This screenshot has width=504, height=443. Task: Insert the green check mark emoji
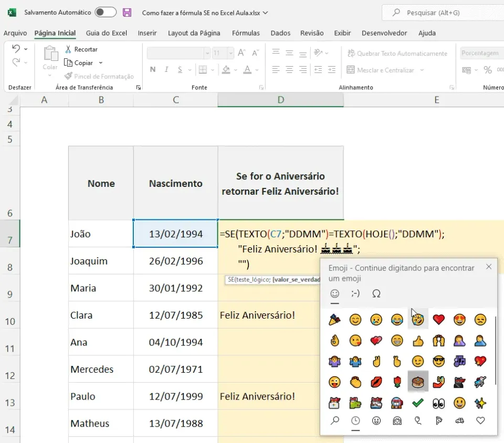tap(418, 403)
